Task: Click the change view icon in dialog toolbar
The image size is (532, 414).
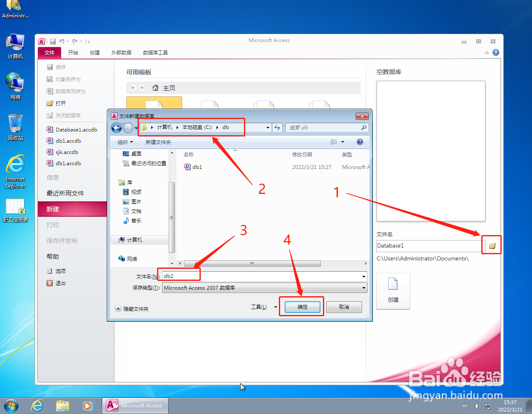Action: pyautogui.click(x=334, y=142)
